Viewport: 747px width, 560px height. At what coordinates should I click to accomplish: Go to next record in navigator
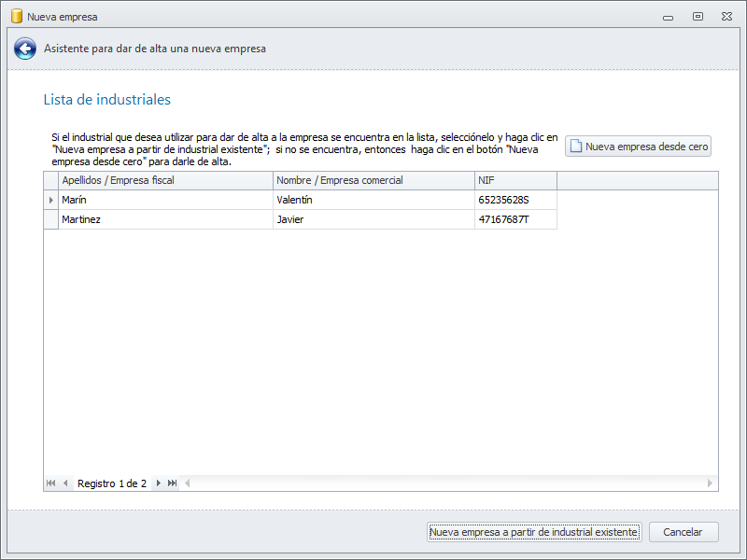(x=159, y=483)
